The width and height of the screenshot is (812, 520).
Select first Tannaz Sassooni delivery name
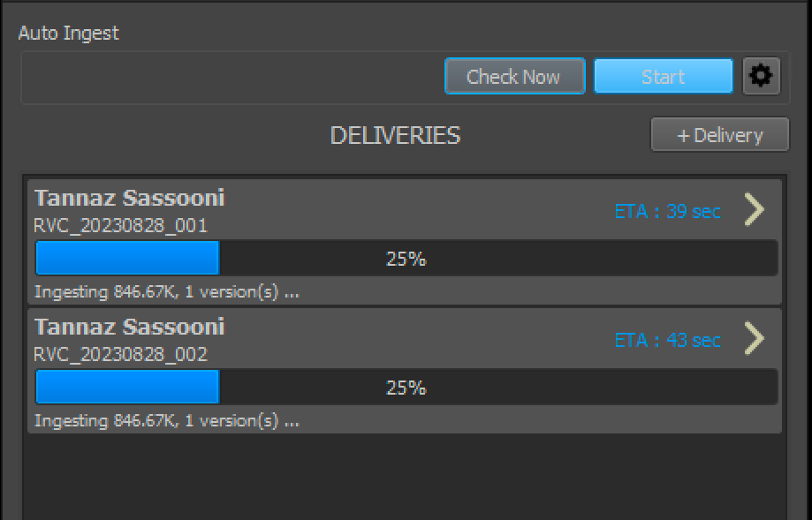point(130,198)
